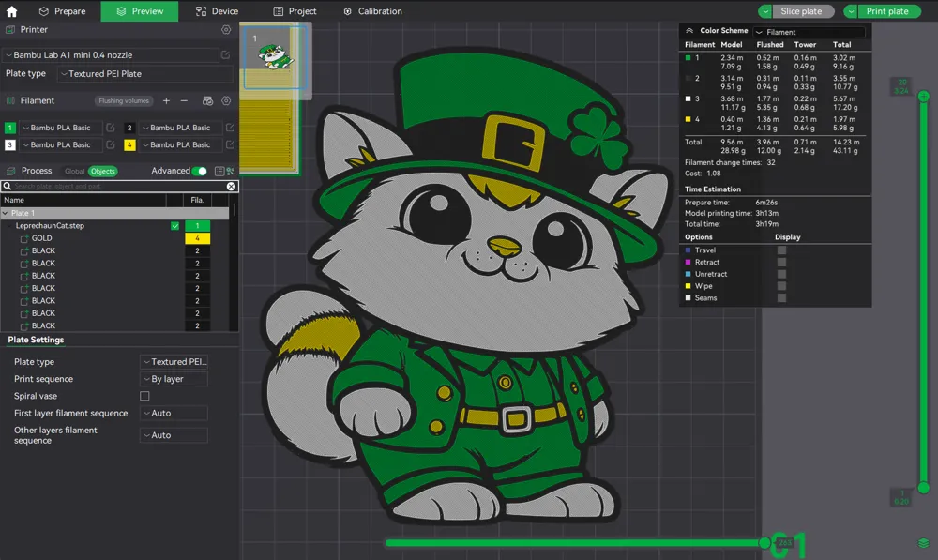Open Print sequence By layer dropdown
The image size is (938, 560).
coord(174,379)
